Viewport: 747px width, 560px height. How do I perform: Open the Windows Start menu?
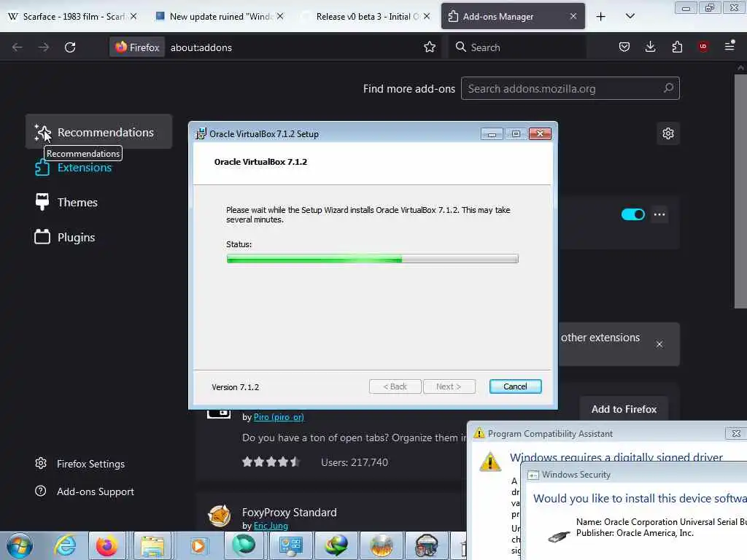(x=20, y=545)
